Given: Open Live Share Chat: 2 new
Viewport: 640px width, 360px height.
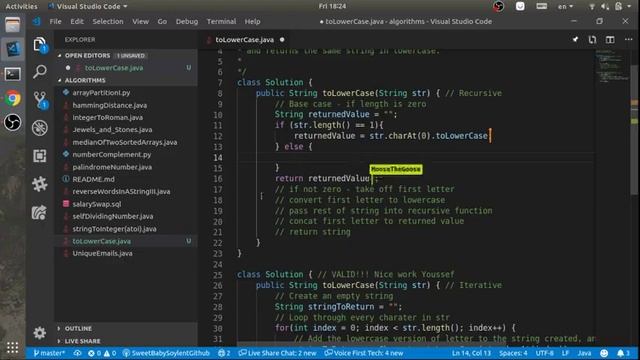Looking at the screenshot, I should pyautogui.click(x=278, y=353).
